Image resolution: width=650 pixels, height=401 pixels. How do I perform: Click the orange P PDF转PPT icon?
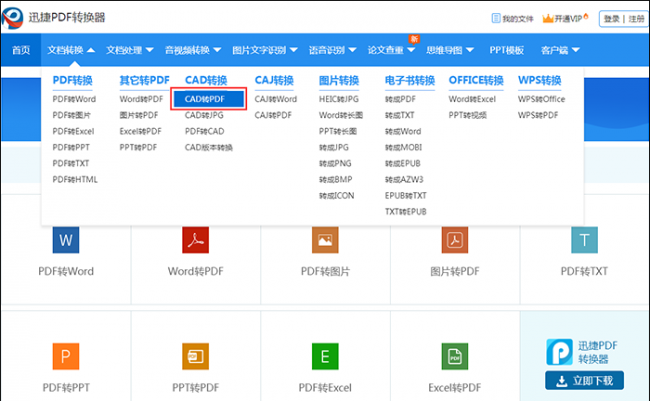[66, 356]
